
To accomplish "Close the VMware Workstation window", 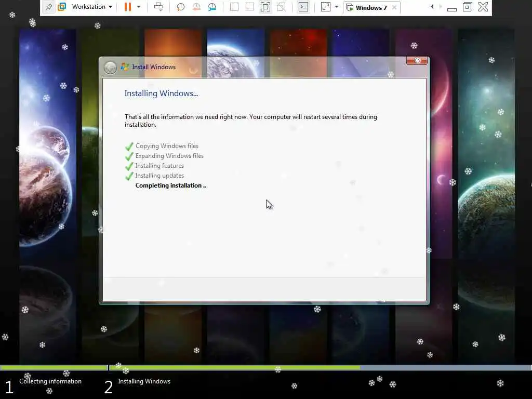I will [x=483, y=7].
